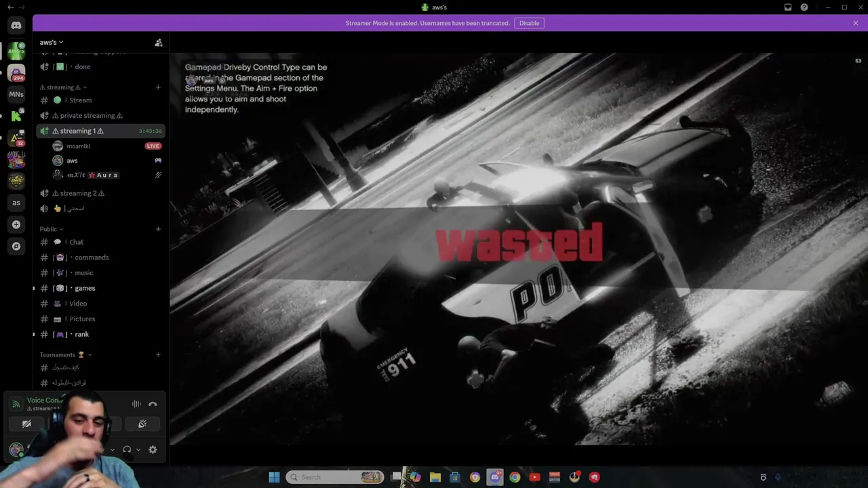The image size is (868, 488).
Task: Open the games channel
Action: 100,288
